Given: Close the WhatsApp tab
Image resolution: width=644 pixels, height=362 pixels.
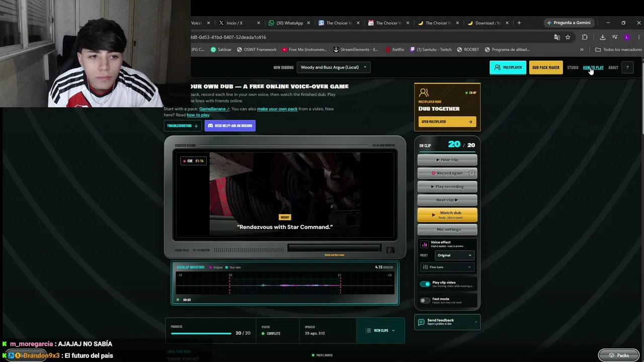Looking at the screenshot, I should pos(308,23).
